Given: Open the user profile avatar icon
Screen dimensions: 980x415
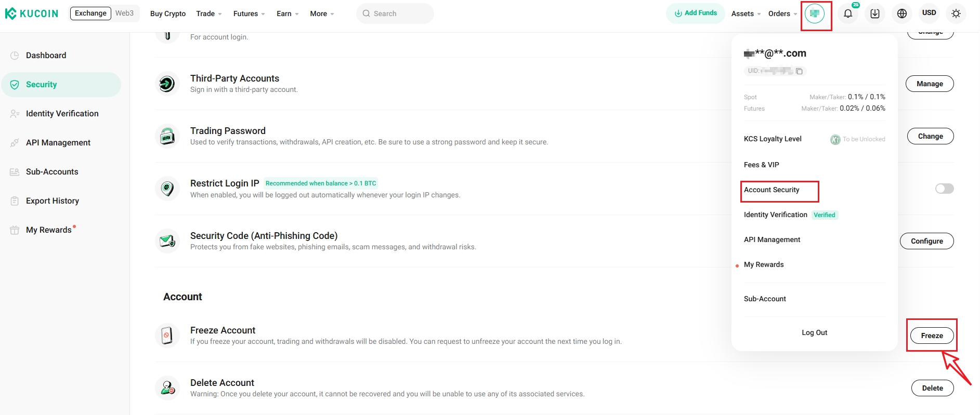Looking at the screenshot, I should coord(815,14).
